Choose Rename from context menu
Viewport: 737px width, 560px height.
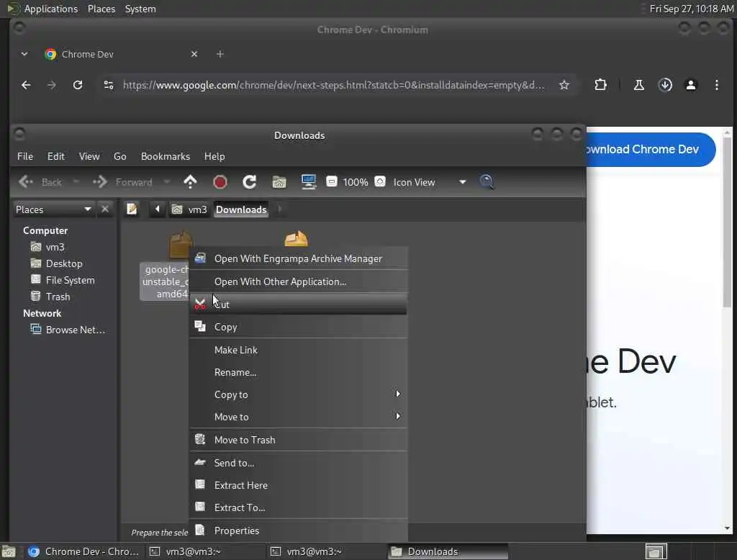click(x=298, y=372)
